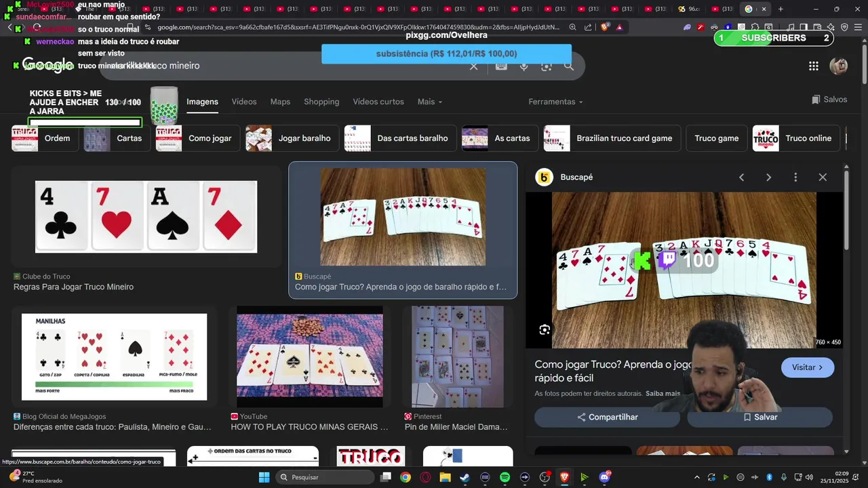The image size is (868, 488).
Task: Open a new browser tab
Action: [x=781, y=9]
